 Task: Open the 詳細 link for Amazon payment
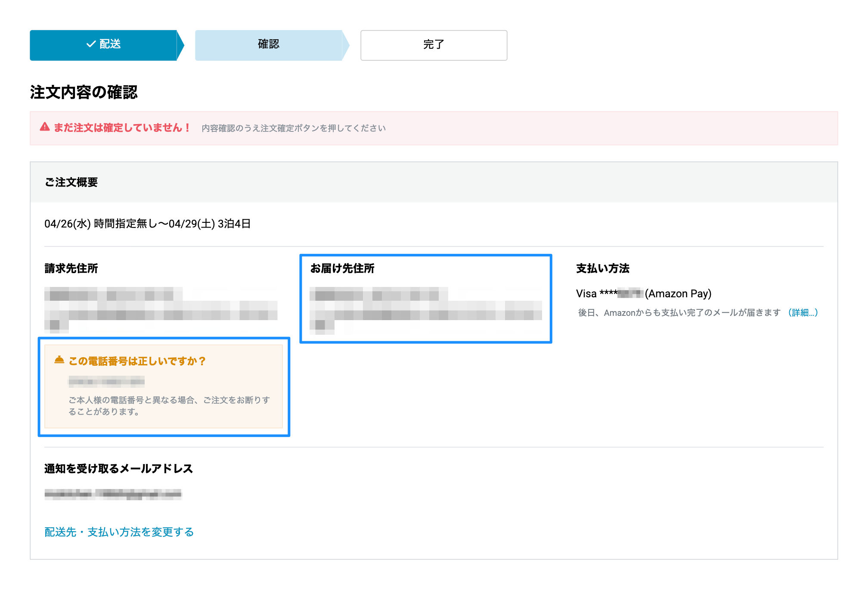[803, 313]
